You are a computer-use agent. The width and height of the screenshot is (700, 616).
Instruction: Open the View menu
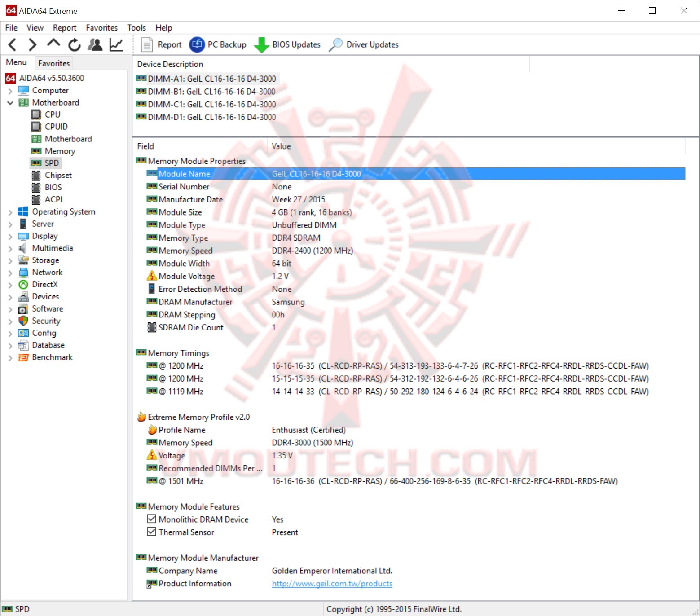pos(35,28)
